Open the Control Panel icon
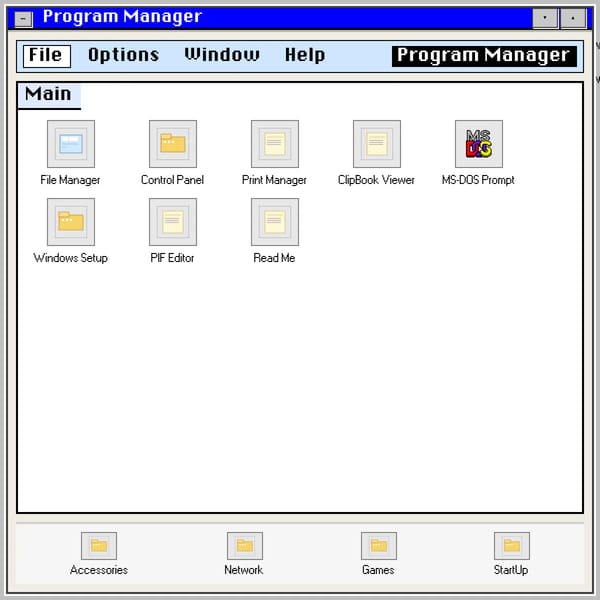The width and height of the screenshot is (600, 600). point(173,144)
